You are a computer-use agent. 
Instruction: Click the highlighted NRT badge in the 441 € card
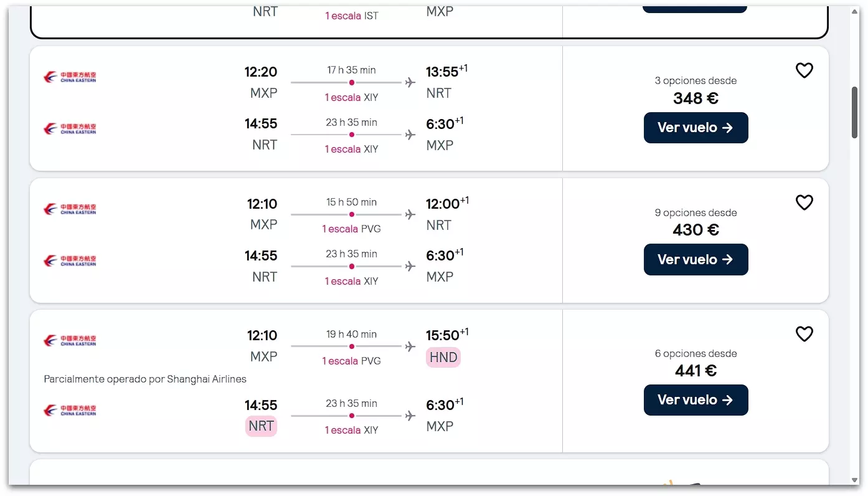pyautogui.click(x=261, y=426)
